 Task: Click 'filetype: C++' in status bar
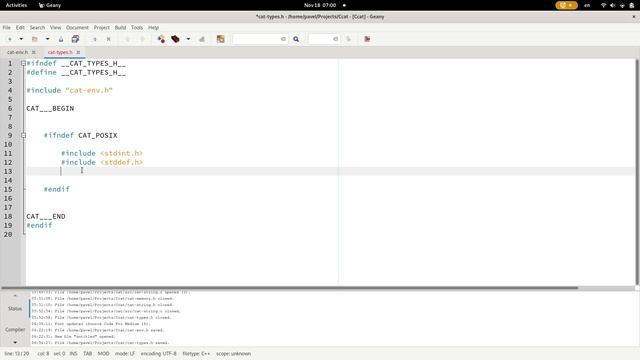point(196,353)
